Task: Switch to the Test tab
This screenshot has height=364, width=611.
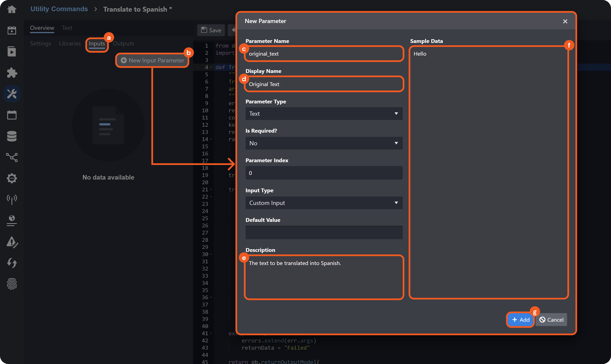Action: coord(67,28)
